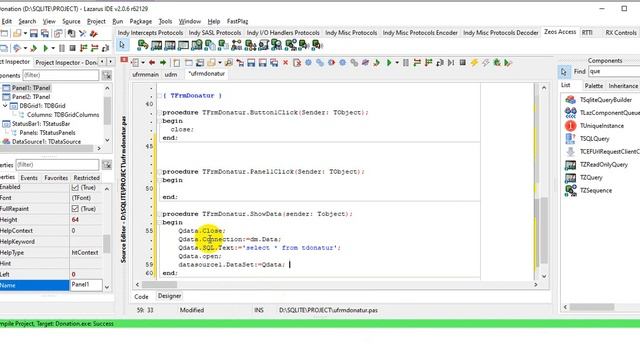Click the pause icon in editor toolbar
Screen dimensions: 640x360
coord(406,62)
